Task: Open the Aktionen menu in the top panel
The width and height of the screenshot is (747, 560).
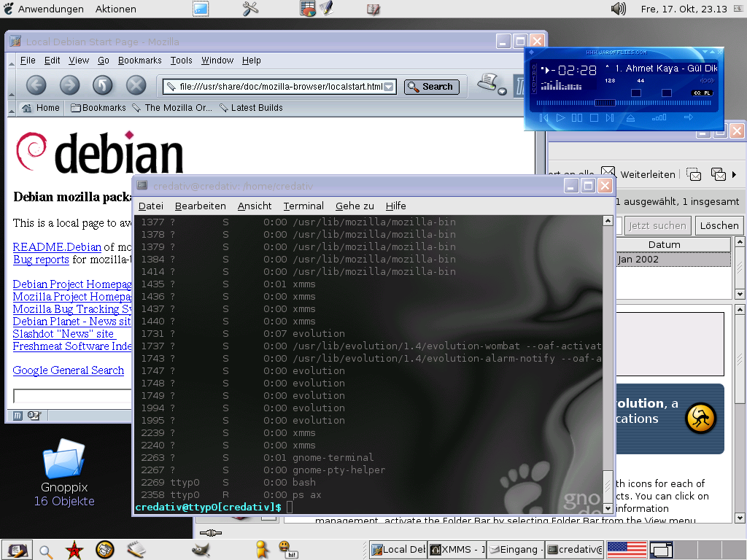Action: 116,9
